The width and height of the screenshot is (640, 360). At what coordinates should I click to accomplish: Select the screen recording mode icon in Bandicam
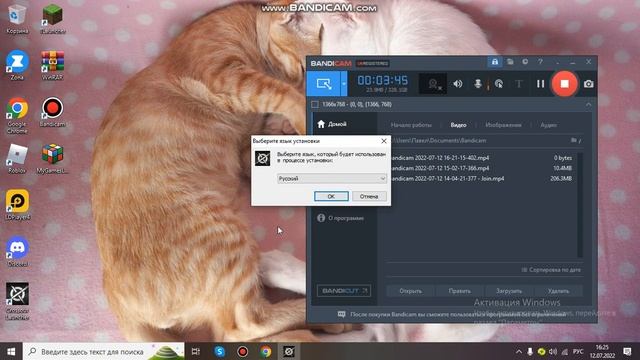pos(324,84)
